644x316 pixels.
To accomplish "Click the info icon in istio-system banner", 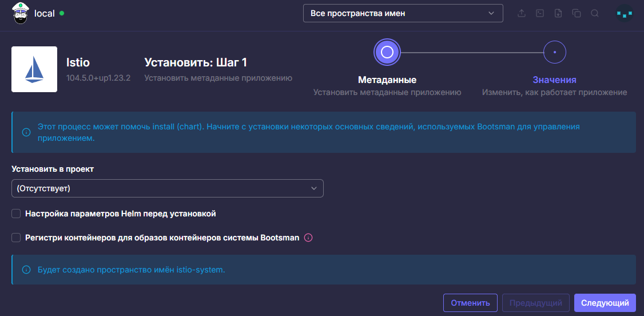I will pyautogui.click(x=26, y=270).
